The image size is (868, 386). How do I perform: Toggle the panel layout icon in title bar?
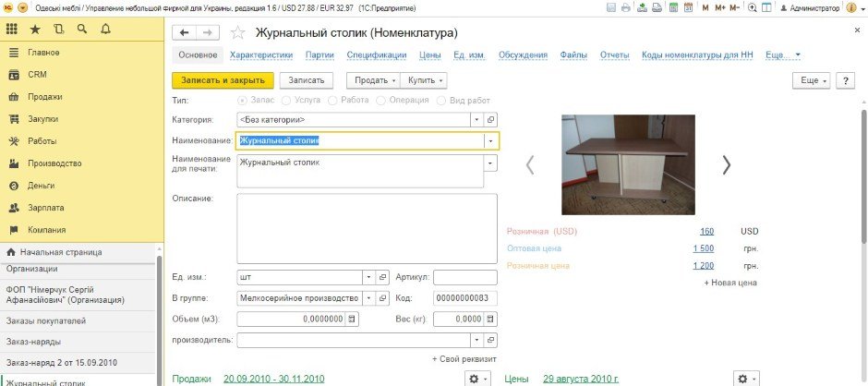click(x=766, y=7)
